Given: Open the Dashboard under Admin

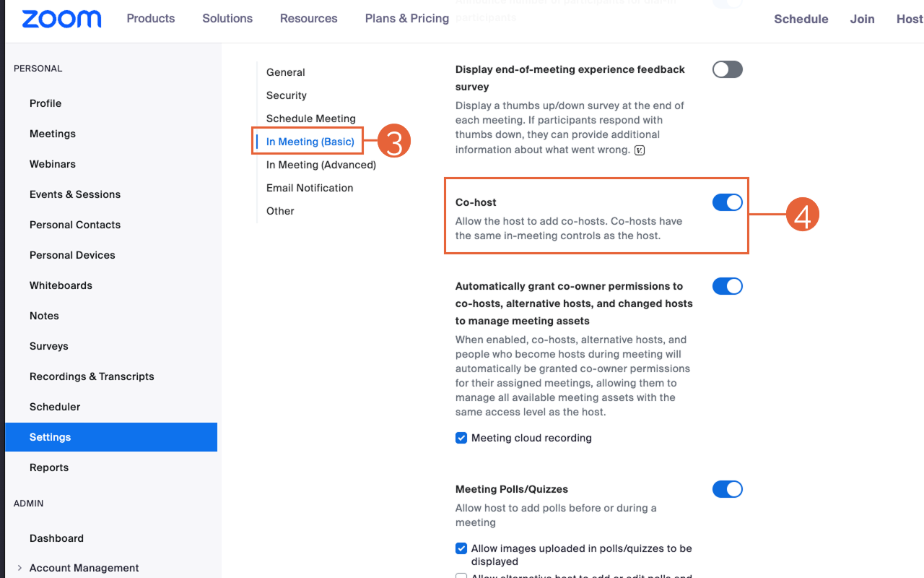Looking at the screenshot, I should coord(56,538).
